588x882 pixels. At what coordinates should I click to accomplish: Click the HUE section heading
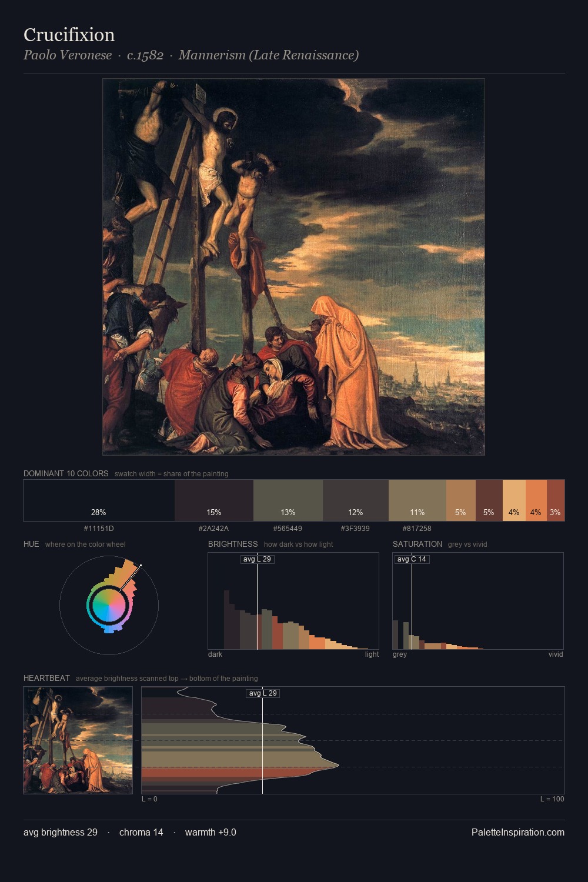click(x=31, y=544)
